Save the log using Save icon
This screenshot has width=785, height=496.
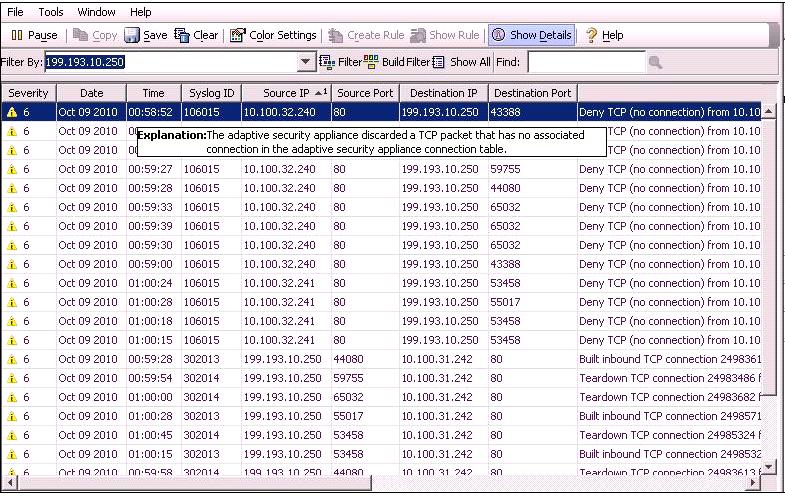146,35
